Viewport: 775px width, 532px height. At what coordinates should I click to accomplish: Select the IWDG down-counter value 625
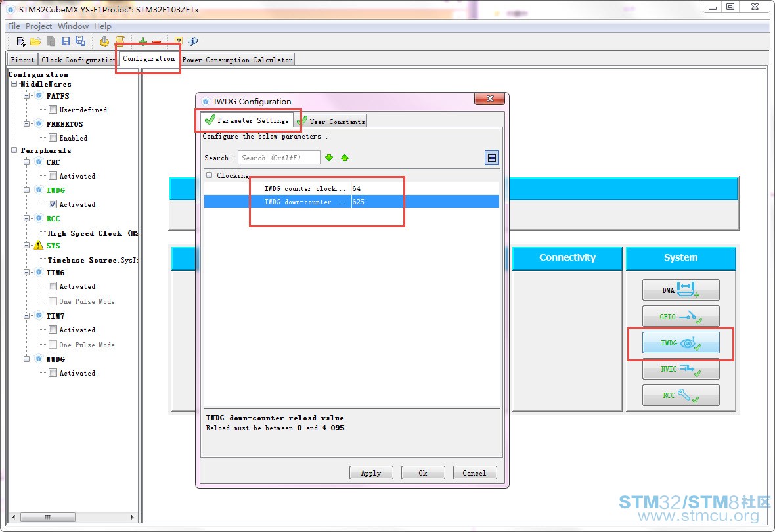point(425,202)
